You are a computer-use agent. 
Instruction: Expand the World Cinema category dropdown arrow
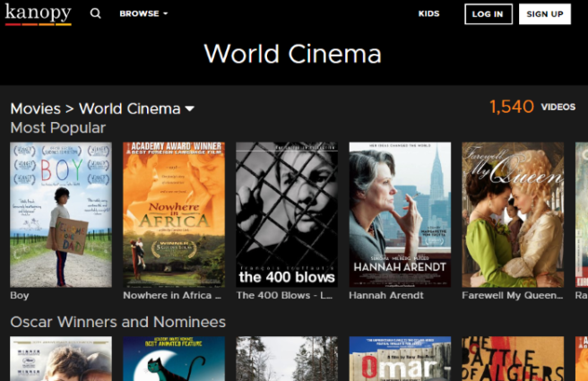pyautogui.click(x=190, y=109)
